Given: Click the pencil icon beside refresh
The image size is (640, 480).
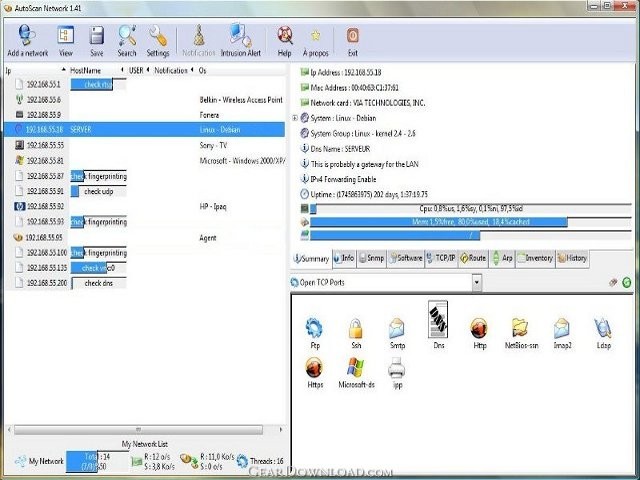Looking at the screenshot, I should point(613,282).
